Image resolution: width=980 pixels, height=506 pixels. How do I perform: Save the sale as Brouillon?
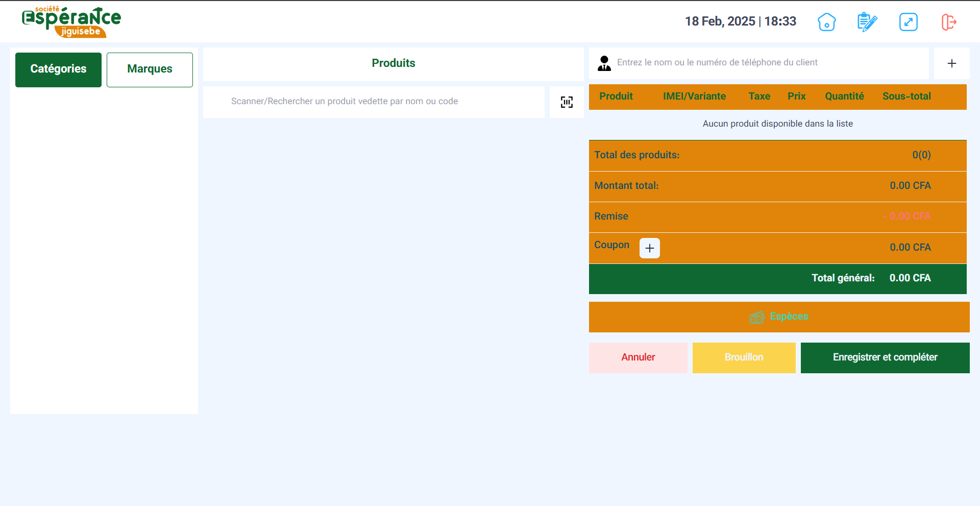point(744,357)
